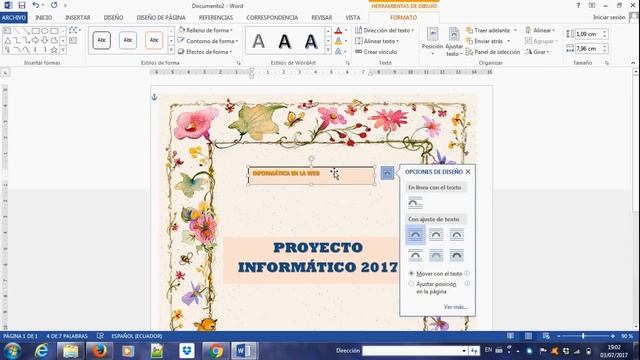Click Iniciar sesión link
640x360 pixels.
point(609,17)
